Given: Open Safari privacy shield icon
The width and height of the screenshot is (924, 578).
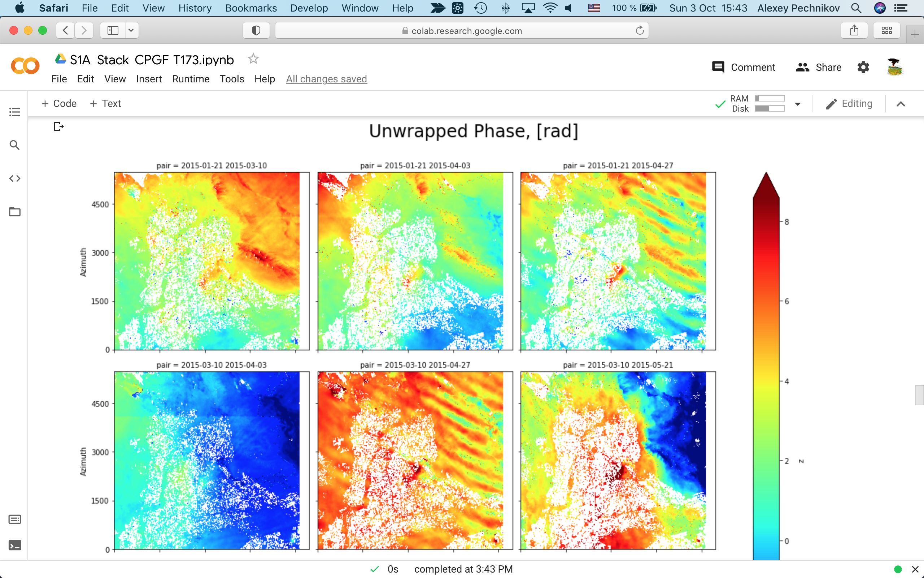Looking at the screenshot, I should coord(256,31).
